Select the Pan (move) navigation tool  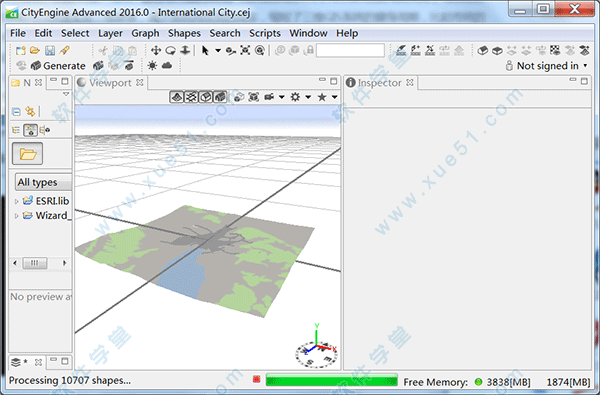pos(156,50)
